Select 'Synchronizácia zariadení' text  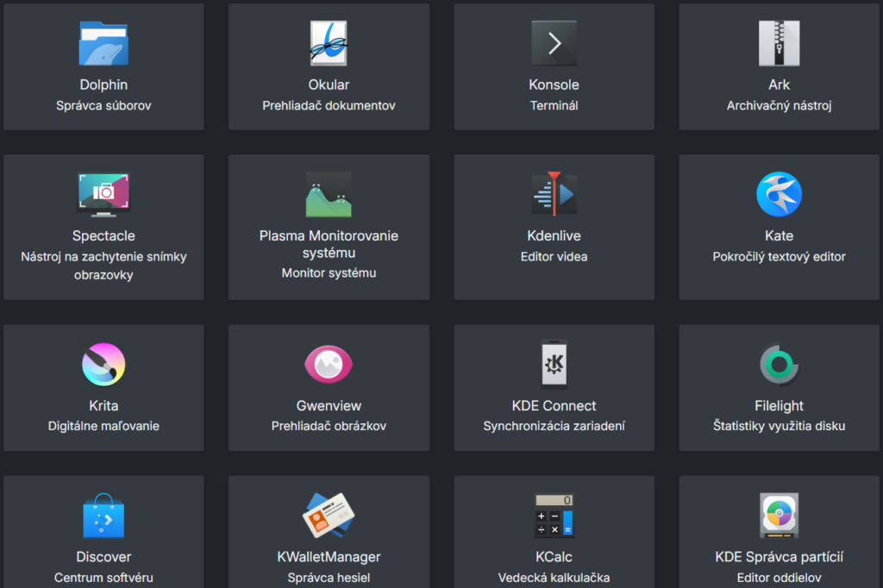click(x=554, y=426)
